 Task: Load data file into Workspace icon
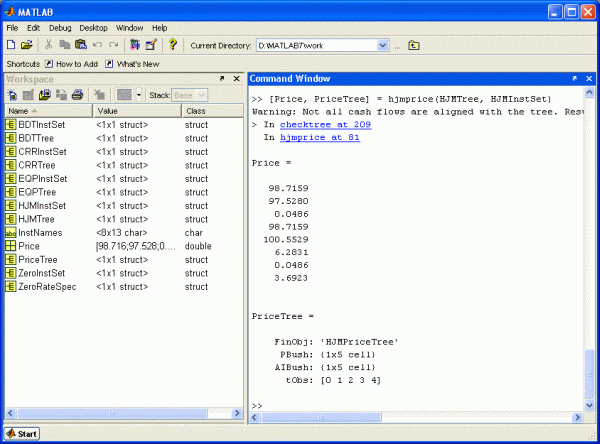click(x=45, y=95)
